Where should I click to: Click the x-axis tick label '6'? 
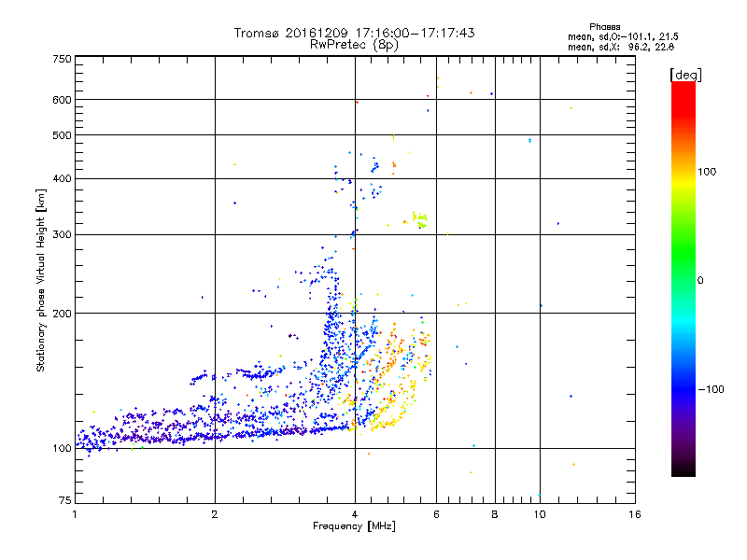[436, 514]
